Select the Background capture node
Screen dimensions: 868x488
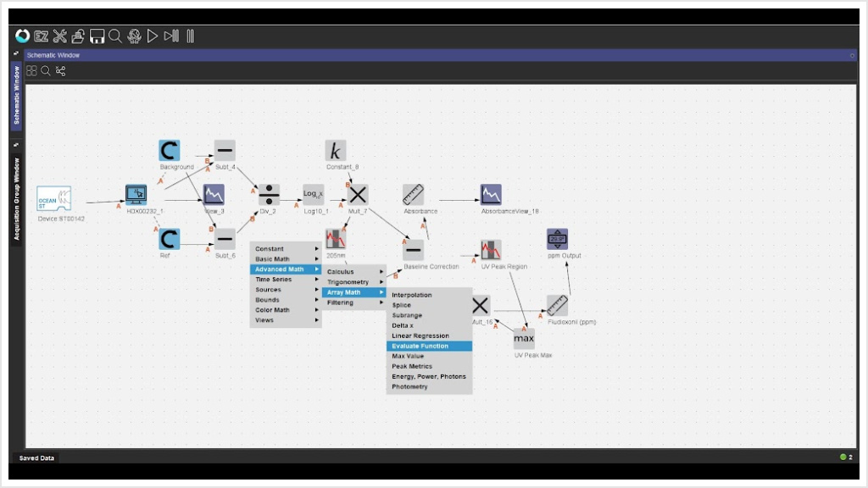tap(170, 151)
